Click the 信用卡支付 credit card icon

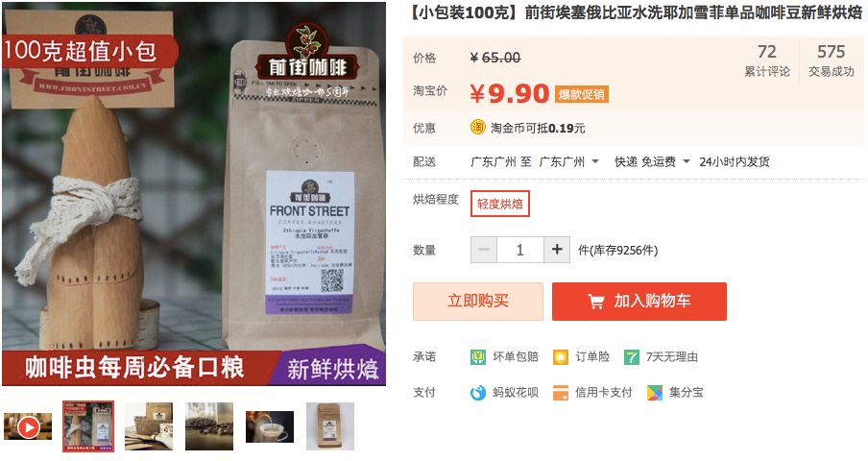click(560, 393)
